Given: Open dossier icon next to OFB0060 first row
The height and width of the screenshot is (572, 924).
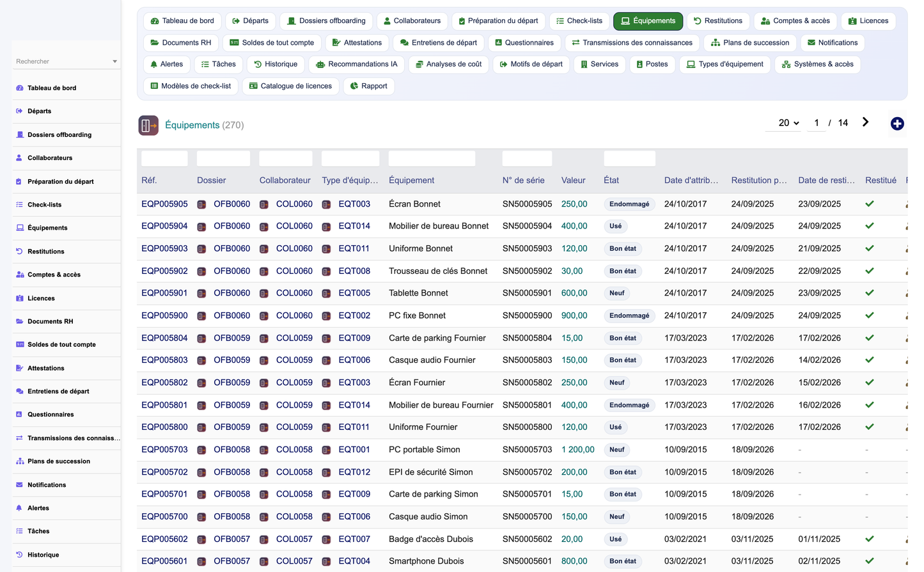Looking at the screenshot, I should 201,205.
